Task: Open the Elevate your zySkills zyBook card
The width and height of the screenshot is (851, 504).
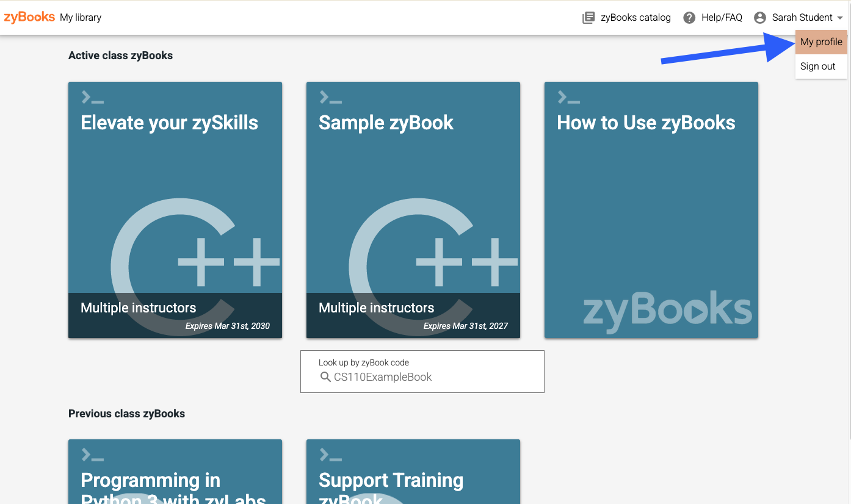Action: 175,210
